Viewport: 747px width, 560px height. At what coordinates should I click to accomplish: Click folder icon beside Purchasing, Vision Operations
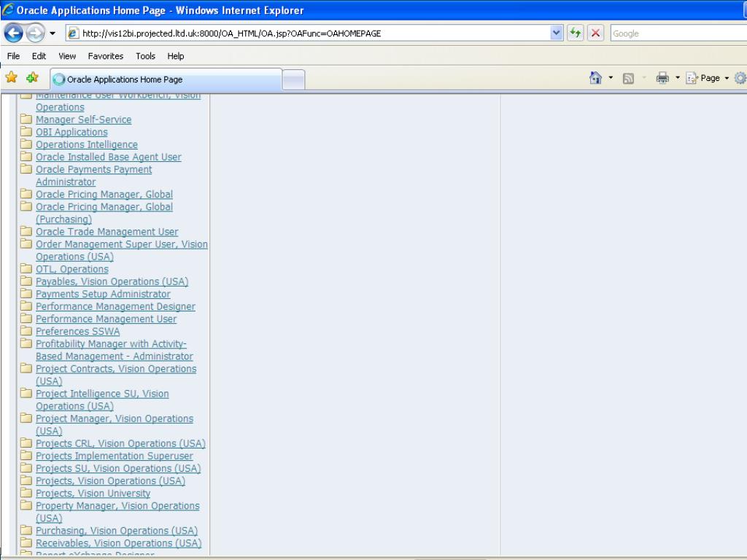click(x=26, y=530)
